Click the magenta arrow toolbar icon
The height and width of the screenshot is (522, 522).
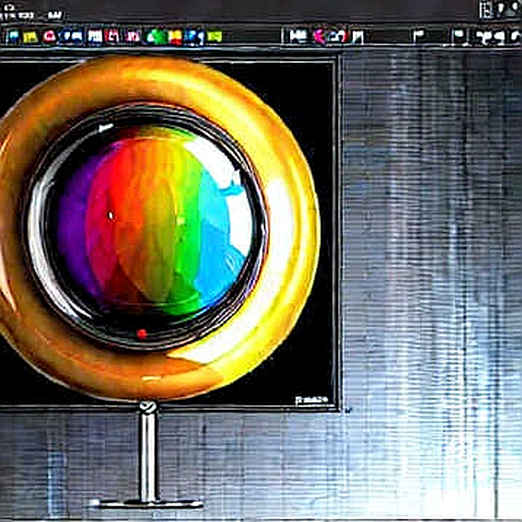(319, 36)
